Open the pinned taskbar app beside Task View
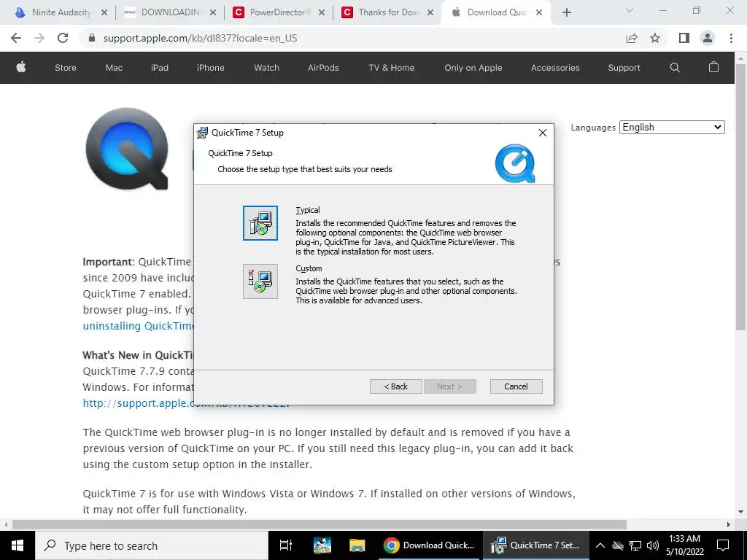The height and width of the screenshot is (560, 747). click(322, 545)
